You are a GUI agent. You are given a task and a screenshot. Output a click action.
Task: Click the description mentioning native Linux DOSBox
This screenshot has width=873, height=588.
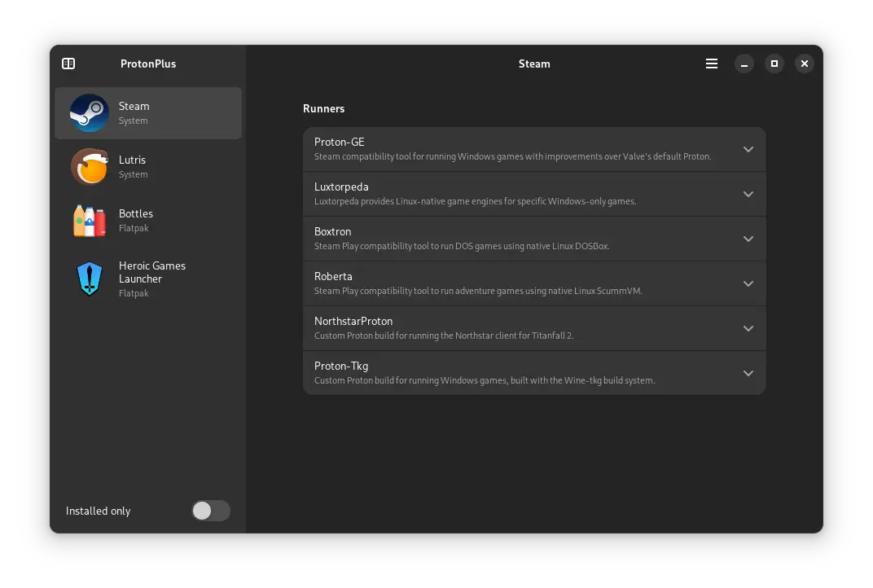point(462,246)
